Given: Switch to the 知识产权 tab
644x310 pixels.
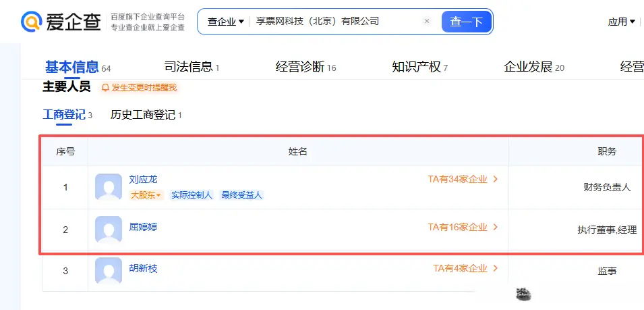Looking at the screenshot, I should click(x=419, y=67).
